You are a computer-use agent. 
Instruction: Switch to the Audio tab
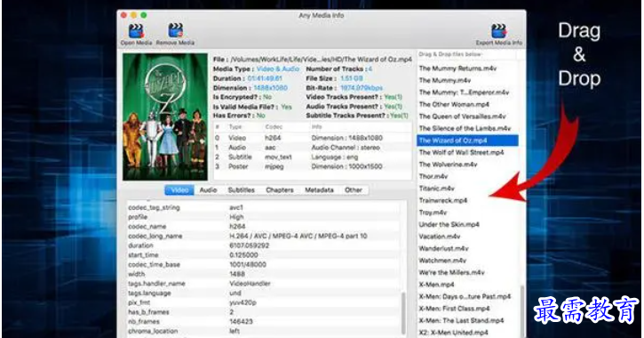tap(208, 190)
